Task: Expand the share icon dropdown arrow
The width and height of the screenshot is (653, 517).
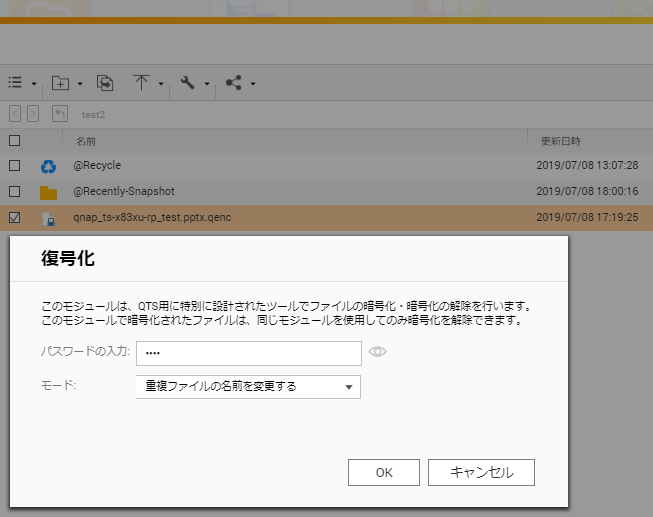Action: (x=253, y=84)
